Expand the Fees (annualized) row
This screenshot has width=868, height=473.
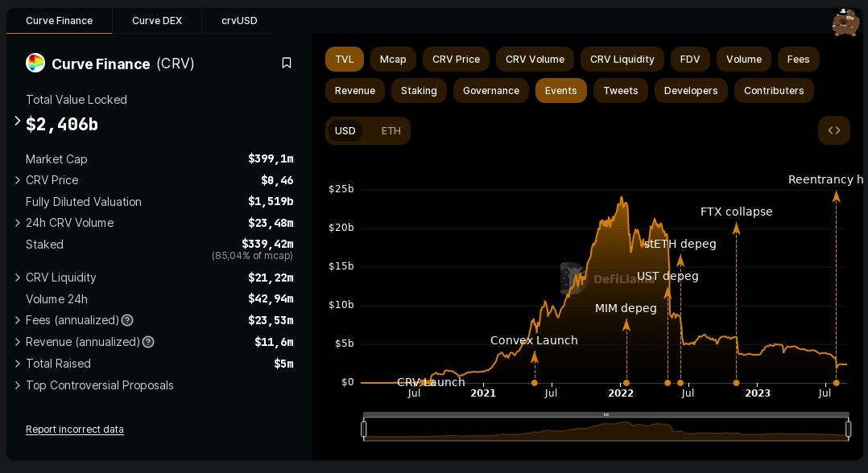click(17, 320)
